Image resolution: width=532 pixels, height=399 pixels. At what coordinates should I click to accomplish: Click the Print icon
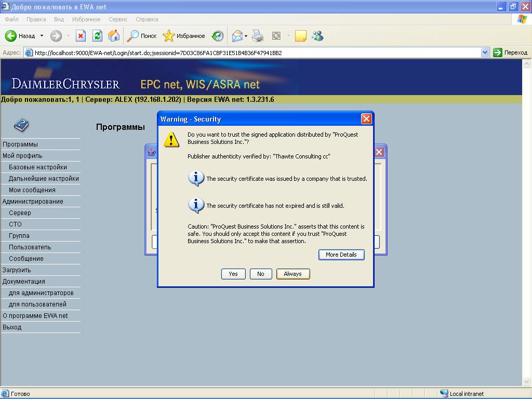click(x=258, y=36)
